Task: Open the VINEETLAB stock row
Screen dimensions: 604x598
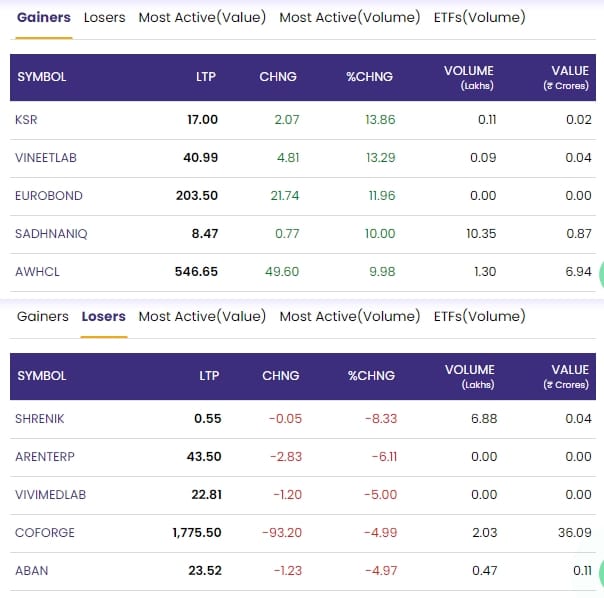Action: coord(46,158)
